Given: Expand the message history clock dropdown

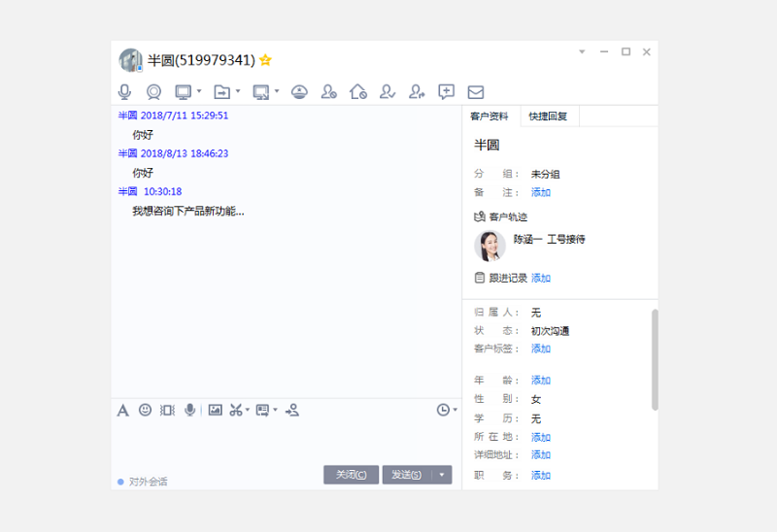Looking at the screenshot, I should coord(455,411).
